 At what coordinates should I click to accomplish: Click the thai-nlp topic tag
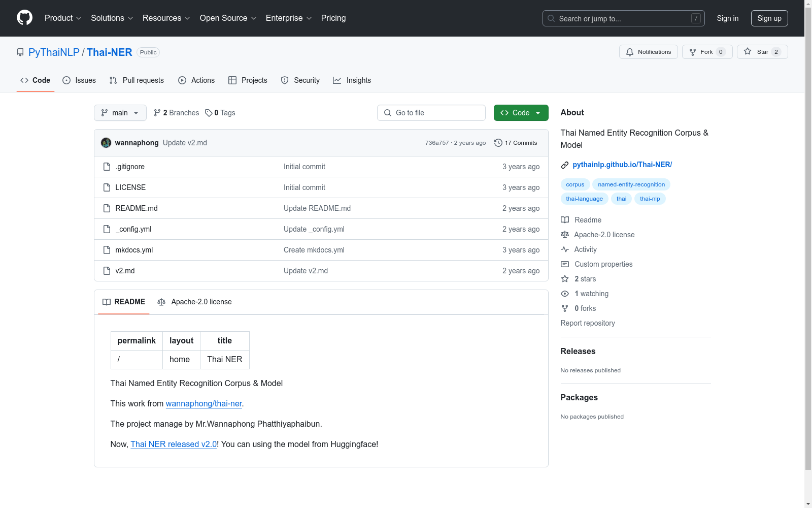(x=650, y=199)
